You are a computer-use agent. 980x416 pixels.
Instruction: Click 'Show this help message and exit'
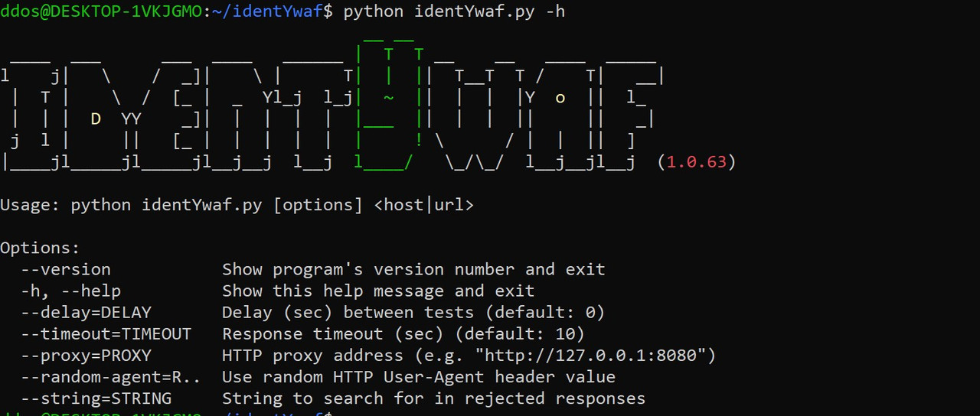378,291
